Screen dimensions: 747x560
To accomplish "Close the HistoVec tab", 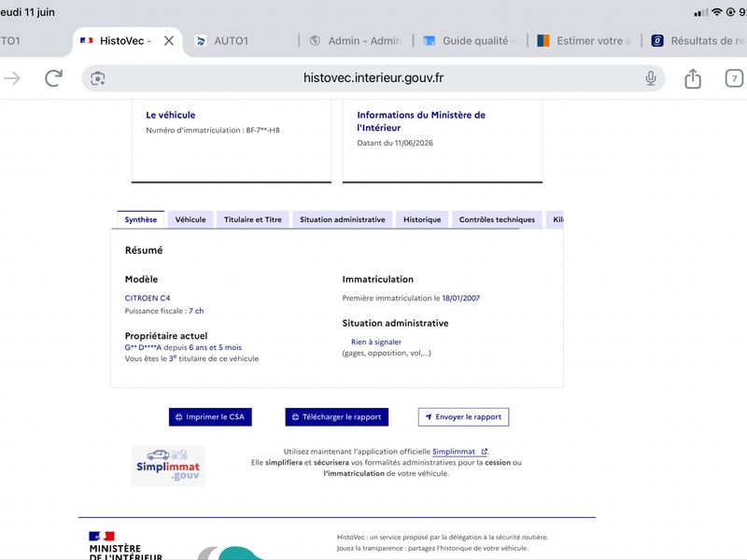I will [x=169, y=41].
